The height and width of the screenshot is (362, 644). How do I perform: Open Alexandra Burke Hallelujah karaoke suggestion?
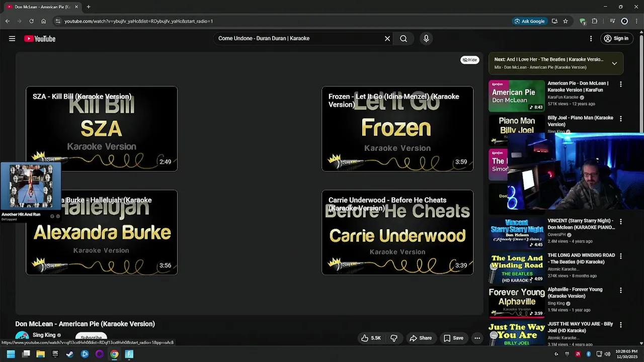click(102, 232)
